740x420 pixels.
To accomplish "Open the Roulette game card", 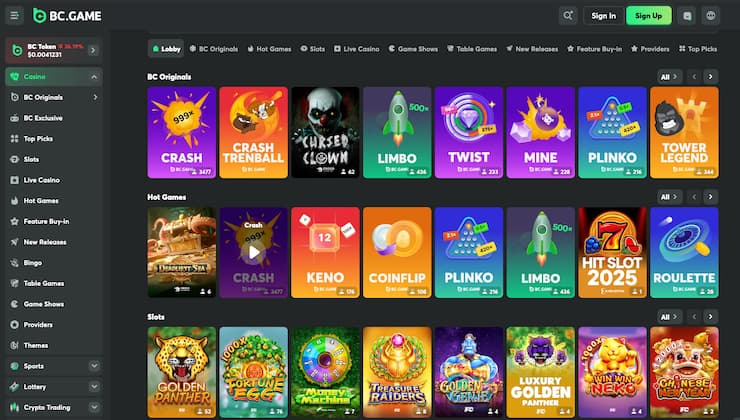I will pyautogui.click(x=684, y=252).
